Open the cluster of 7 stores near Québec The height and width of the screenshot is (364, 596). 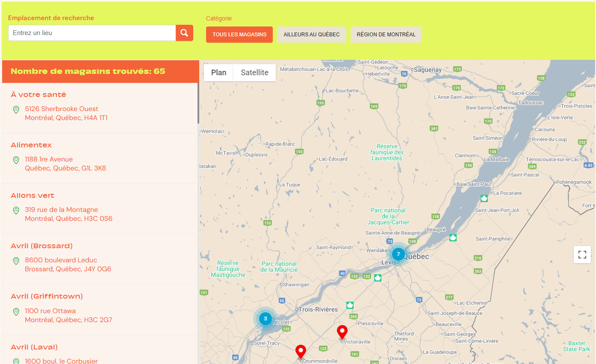click(398, 254)
